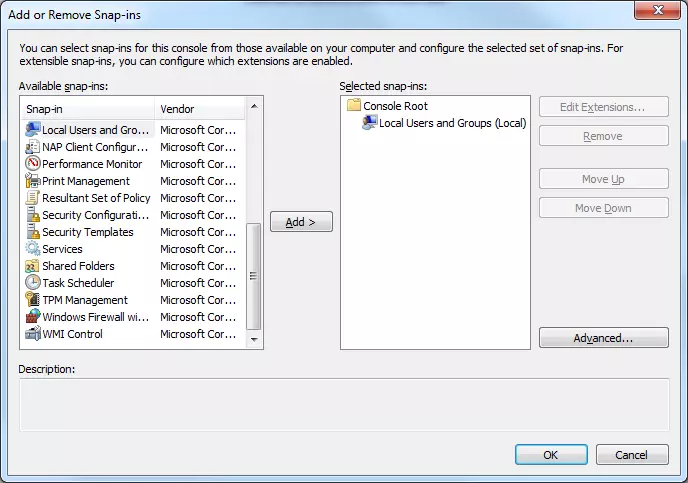
Task: Click the Task Scheduler clock icon
Action: click(x=33, y=283)
